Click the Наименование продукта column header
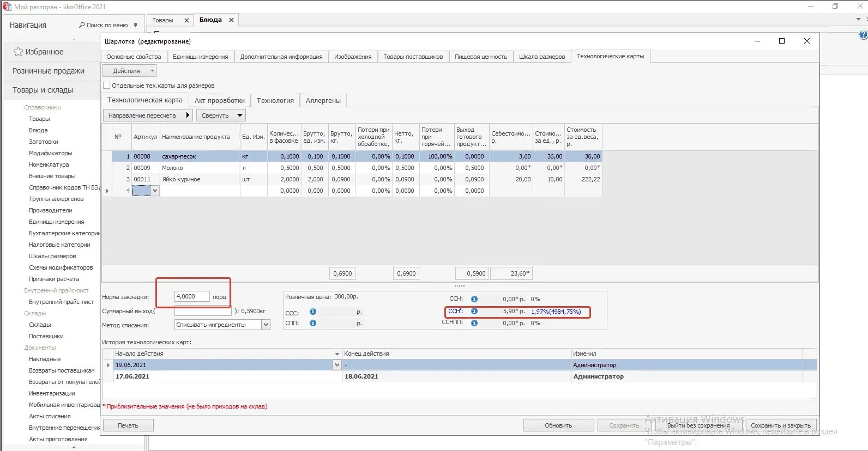The image size is (868, 451). pos(200,137)
